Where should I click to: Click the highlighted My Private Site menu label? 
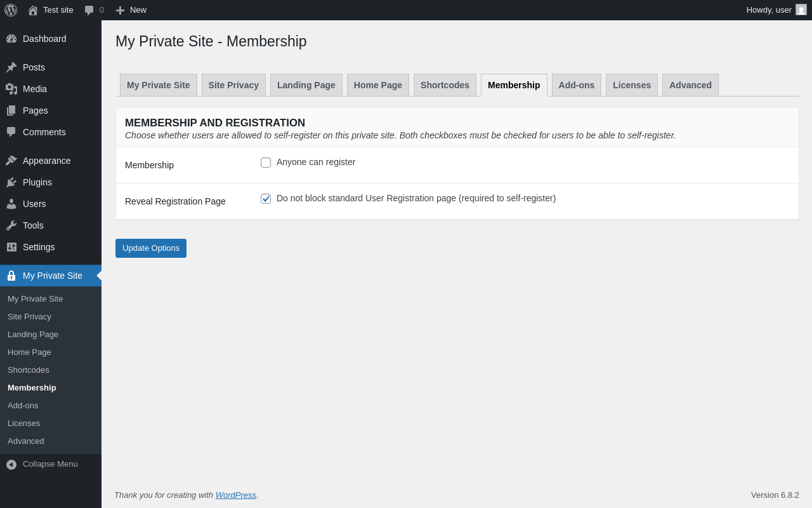(x=53, y=276)
